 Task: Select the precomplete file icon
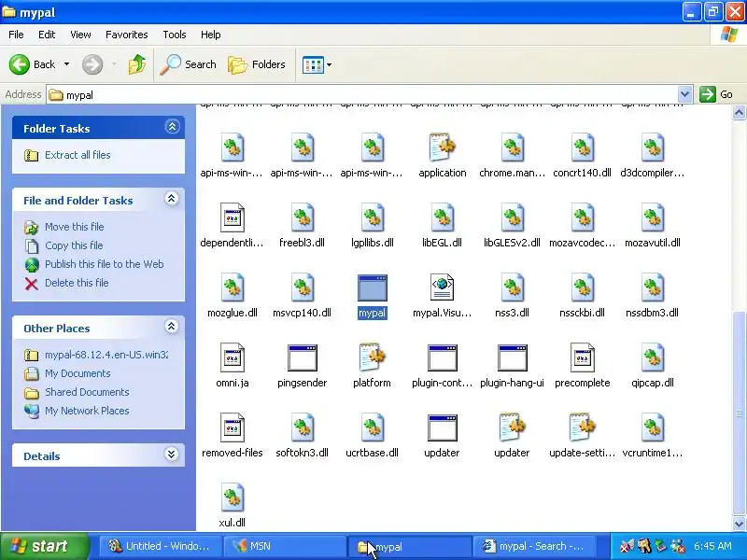click(x=582, y=357)
